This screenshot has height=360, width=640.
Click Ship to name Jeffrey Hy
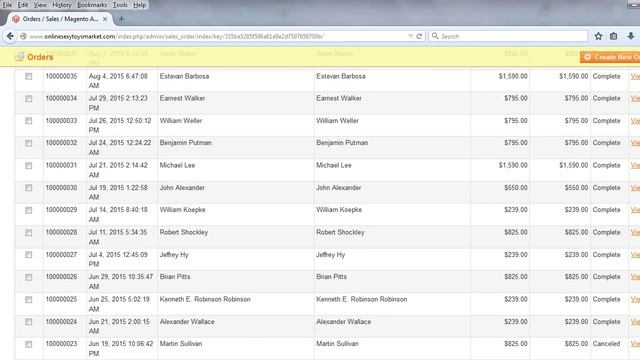tap(331, 255)
